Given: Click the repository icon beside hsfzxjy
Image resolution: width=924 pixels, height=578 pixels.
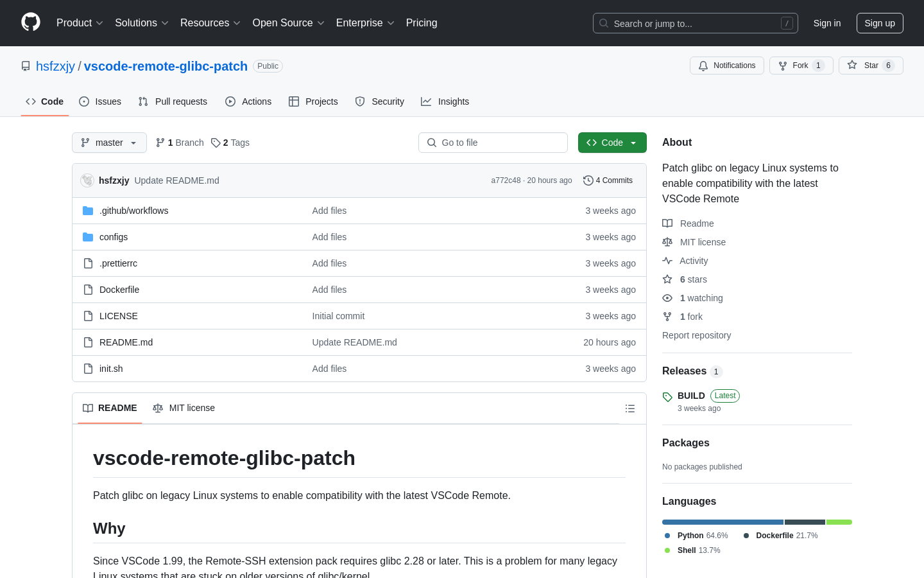Looking at the screenshot, I should point(26,66).
